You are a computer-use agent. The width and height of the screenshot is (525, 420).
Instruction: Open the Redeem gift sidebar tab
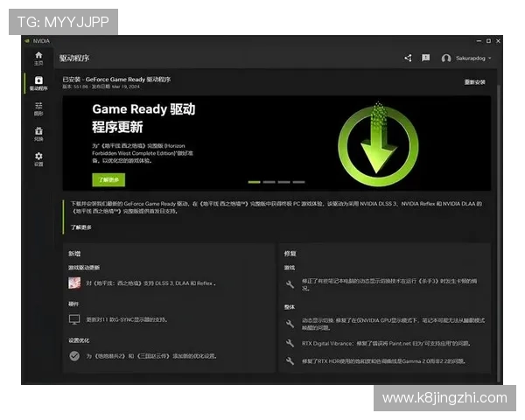pos(38,134)
